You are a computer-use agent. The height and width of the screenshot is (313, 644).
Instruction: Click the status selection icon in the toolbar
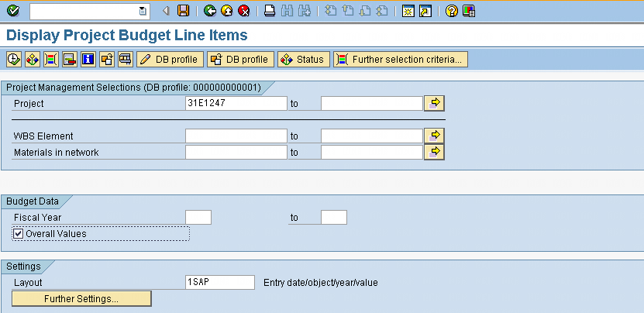point(33,60)
